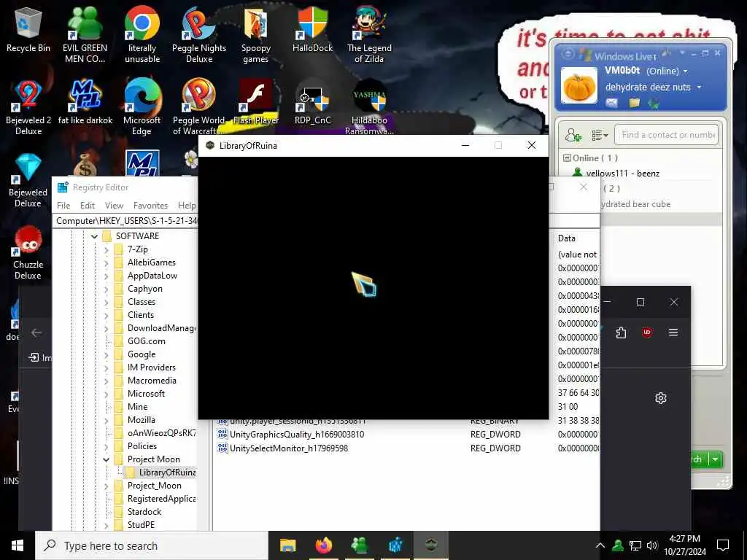Open Firefox hamburger menu
Screen dimensions: 747x560
click(x=673, y=332)
